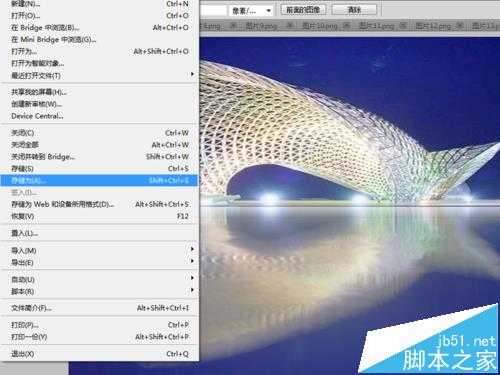
Task: Click the input field left of 像素 dropdown
Action: 213,11
